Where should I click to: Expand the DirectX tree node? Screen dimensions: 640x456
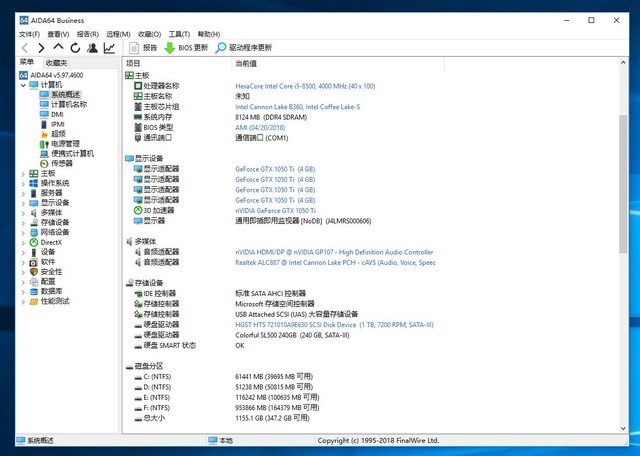click(x=23, y=243)
